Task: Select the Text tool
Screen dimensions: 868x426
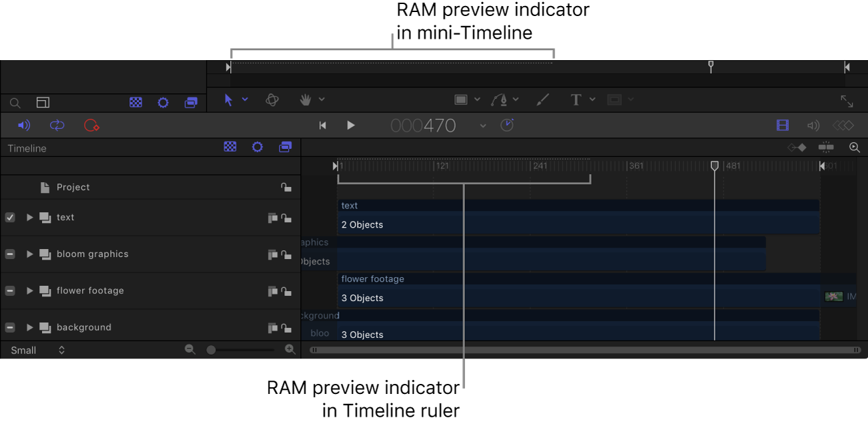Action: [574, 99]
